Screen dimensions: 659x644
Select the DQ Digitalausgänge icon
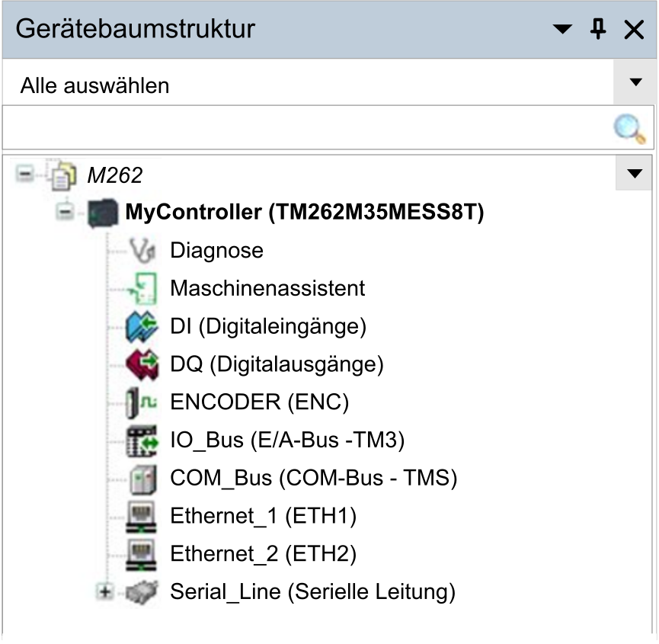142,364
